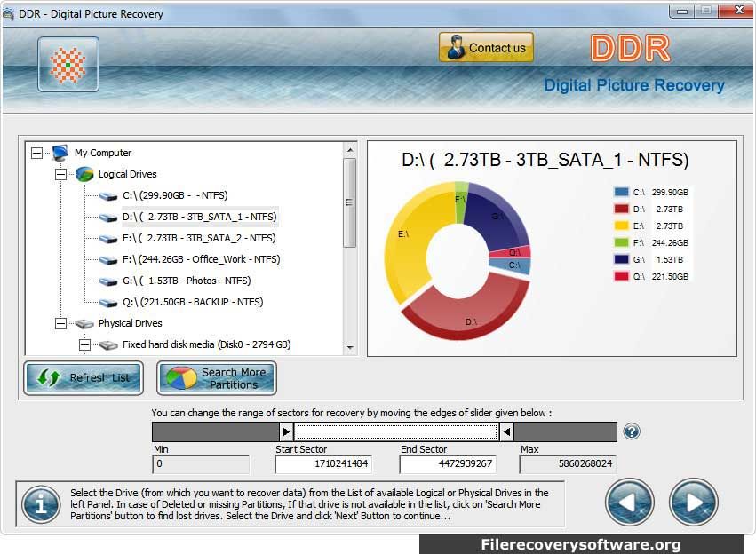Click the End Sector input field
The height and width of the screenshot is (554, 756).
click(448, 464)
